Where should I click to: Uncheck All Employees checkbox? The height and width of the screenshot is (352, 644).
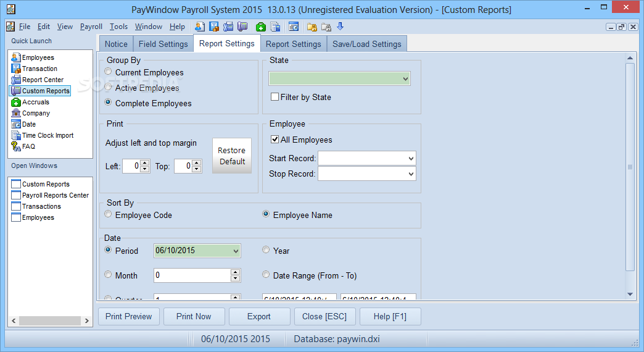(275, 140)
